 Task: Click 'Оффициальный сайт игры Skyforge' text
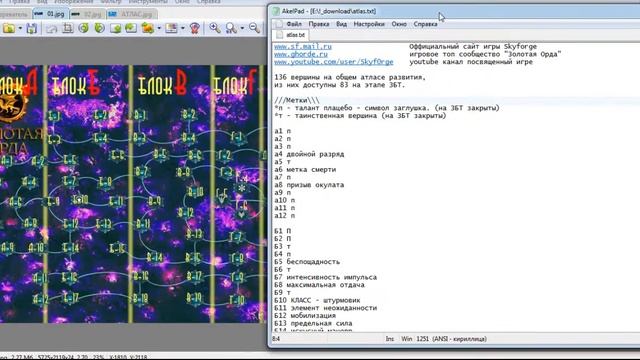point(473,47)
